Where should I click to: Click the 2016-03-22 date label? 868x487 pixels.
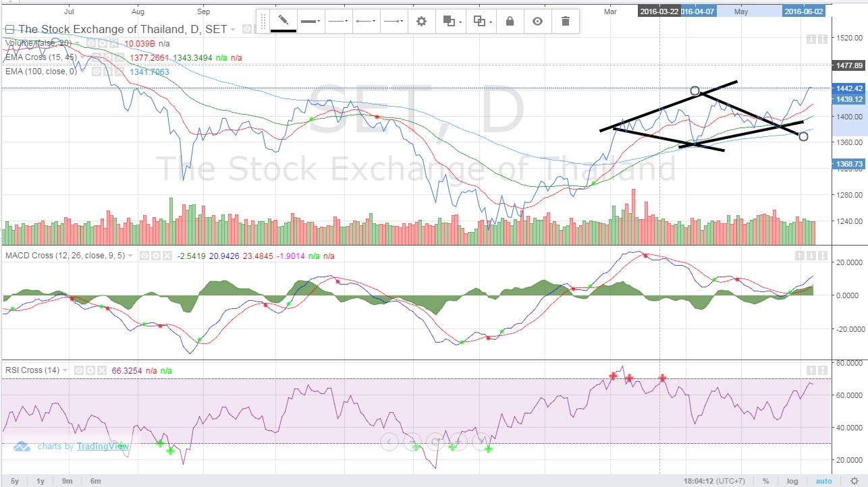pos(659,11)
